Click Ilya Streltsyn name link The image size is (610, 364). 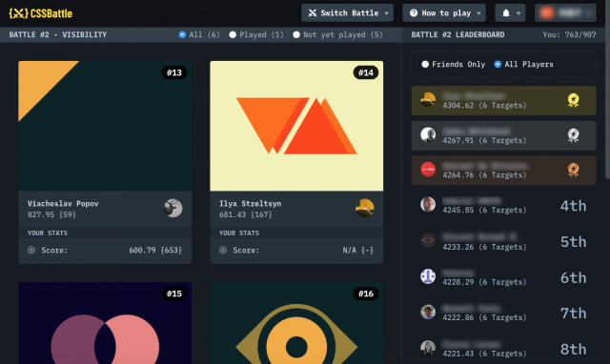250,203
